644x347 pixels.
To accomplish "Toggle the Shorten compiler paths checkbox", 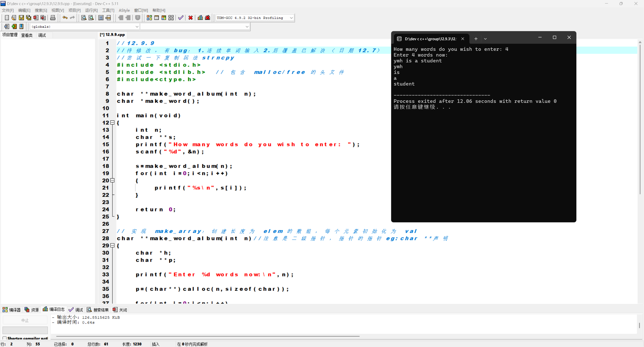I will (5, 338).
